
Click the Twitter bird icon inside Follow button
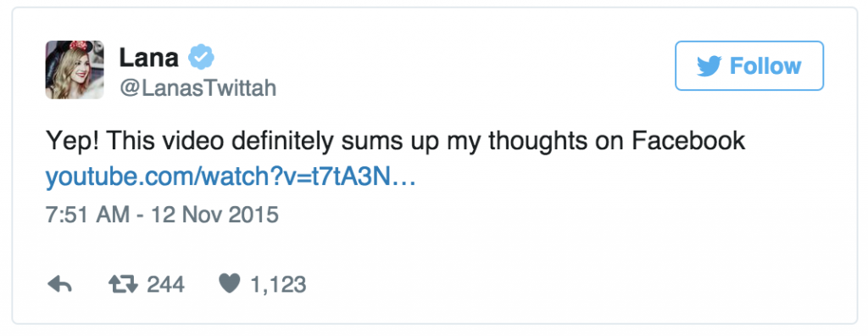(709, 66)
